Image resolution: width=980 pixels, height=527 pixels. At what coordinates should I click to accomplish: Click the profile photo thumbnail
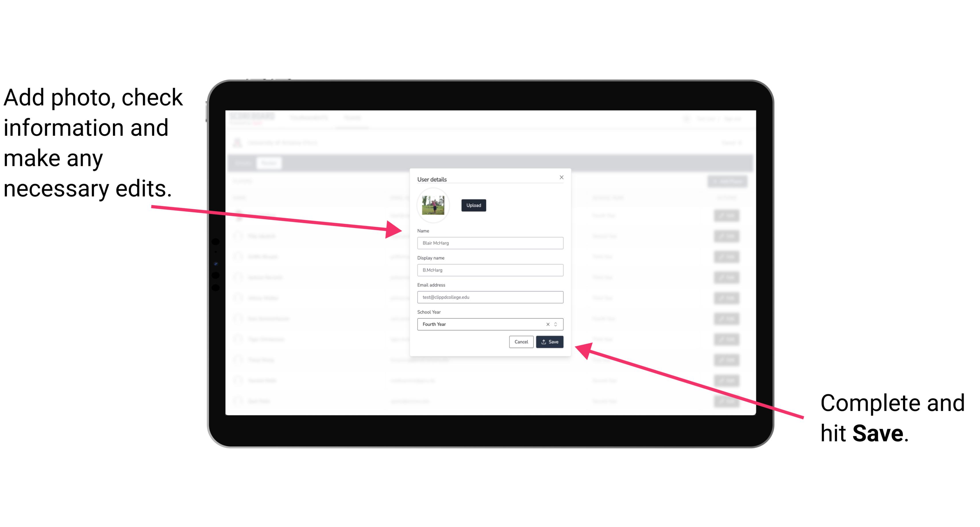click(x=433, y=206)
